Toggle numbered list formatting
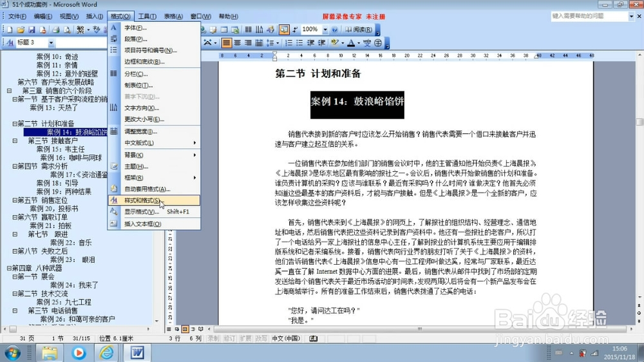This screenshot has width=644, height=362. pos(289,43)
